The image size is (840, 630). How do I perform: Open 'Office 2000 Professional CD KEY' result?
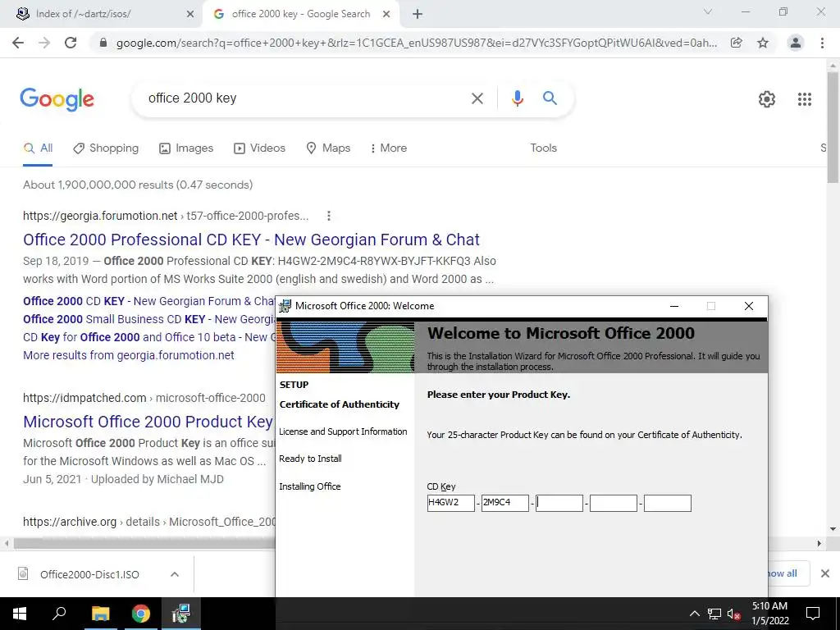click(x=251, y=240)
